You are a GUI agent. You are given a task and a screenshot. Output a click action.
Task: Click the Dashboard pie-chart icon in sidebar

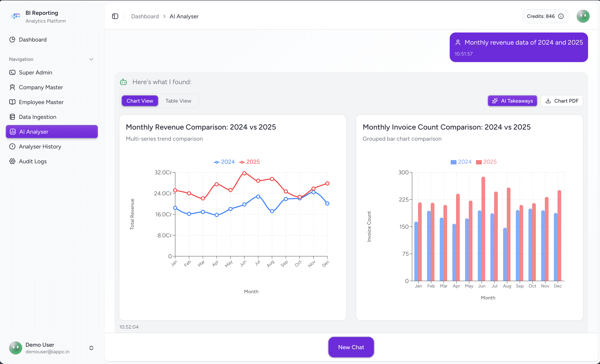point(12,39)
